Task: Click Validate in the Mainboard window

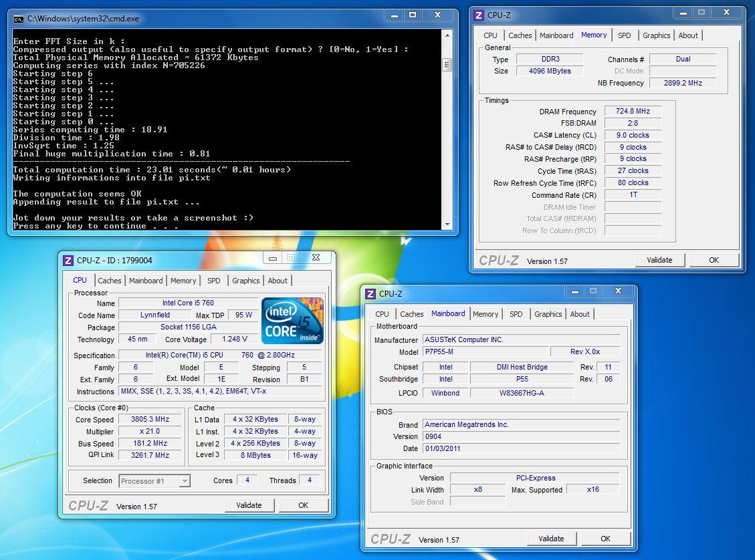Action: coord(551,539)
